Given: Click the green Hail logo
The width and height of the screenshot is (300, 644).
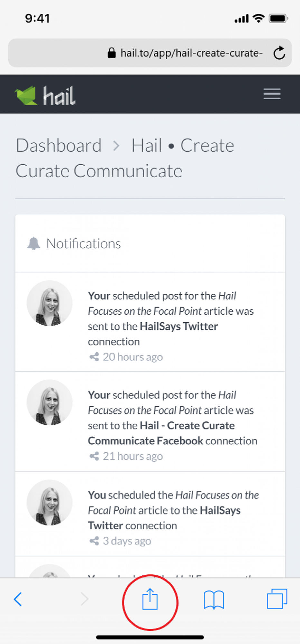Looking at the screenshot, I should tap(45, 95).
